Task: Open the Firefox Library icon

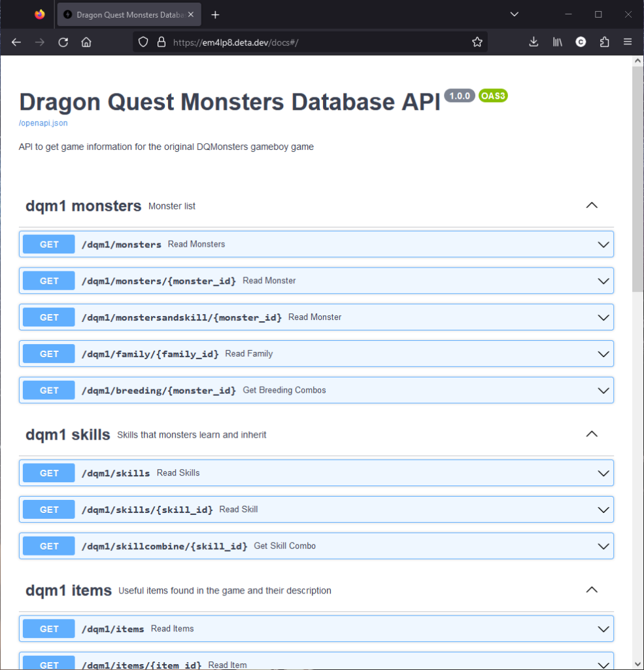Action: pos(557,41)
